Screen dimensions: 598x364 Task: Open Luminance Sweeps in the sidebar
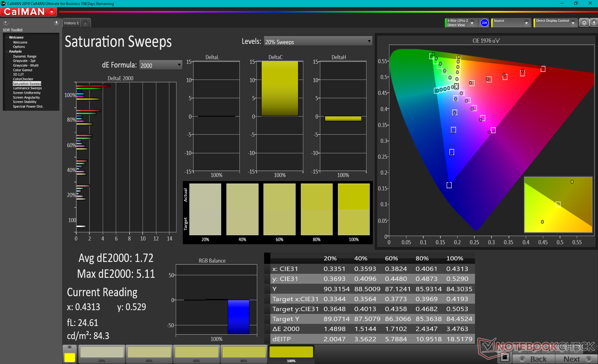pyautogui.click(x=27, y=88)
